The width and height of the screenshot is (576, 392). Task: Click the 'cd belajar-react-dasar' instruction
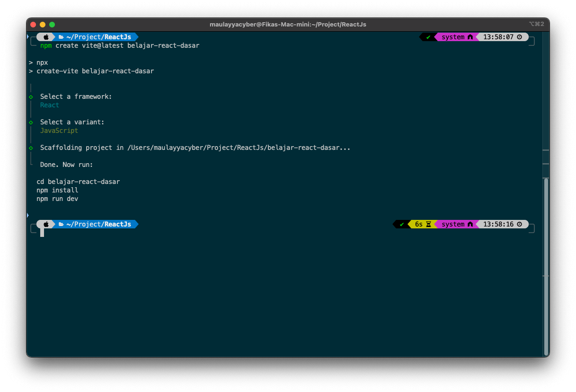(78, 182)
